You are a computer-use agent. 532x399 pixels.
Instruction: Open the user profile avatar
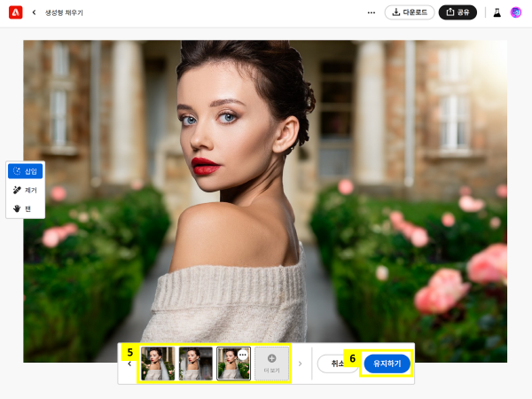click(516, 12)
